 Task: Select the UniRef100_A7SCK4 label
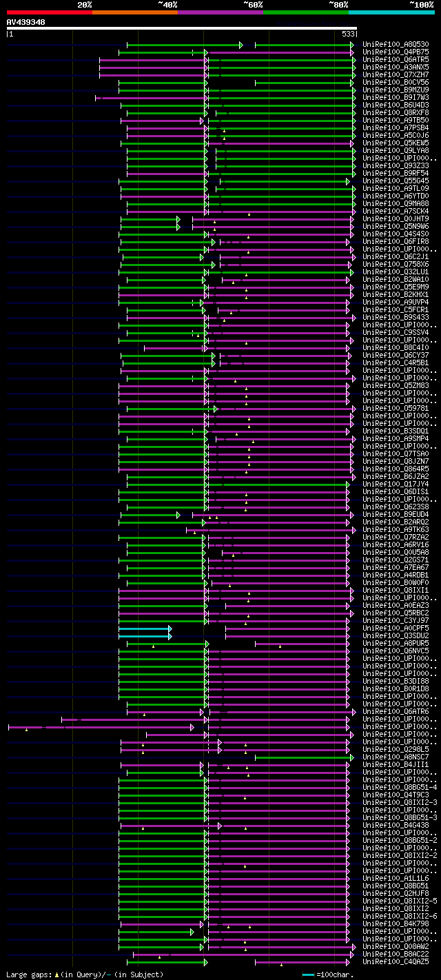pyautogui.click(x=396, y=212)
